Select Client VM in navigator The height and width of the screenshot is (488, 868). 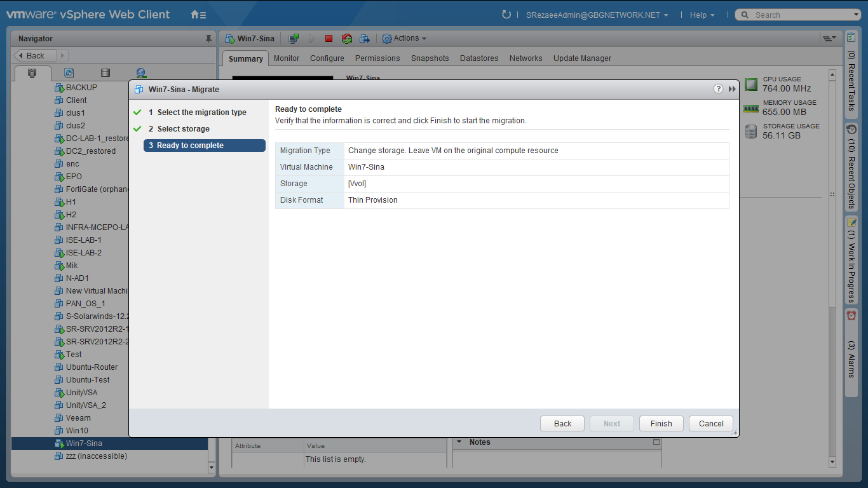pyautogui.click(x=76, y=100)
